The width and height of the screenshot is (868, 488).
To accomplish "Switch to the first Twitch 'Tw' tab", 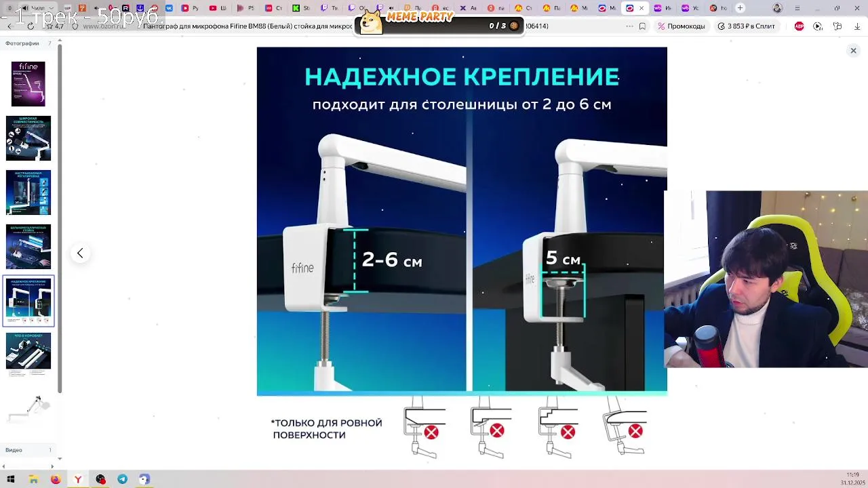I will (x=329, y=7).
